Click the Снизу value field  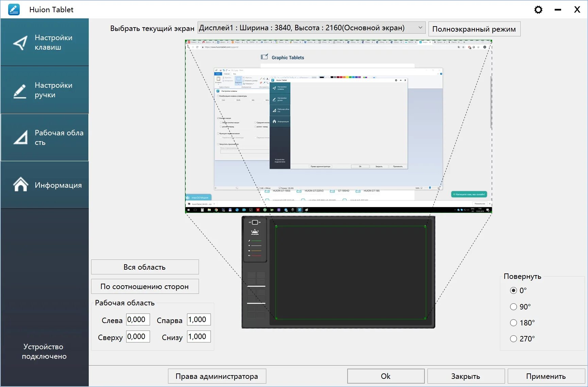[199, 337]
